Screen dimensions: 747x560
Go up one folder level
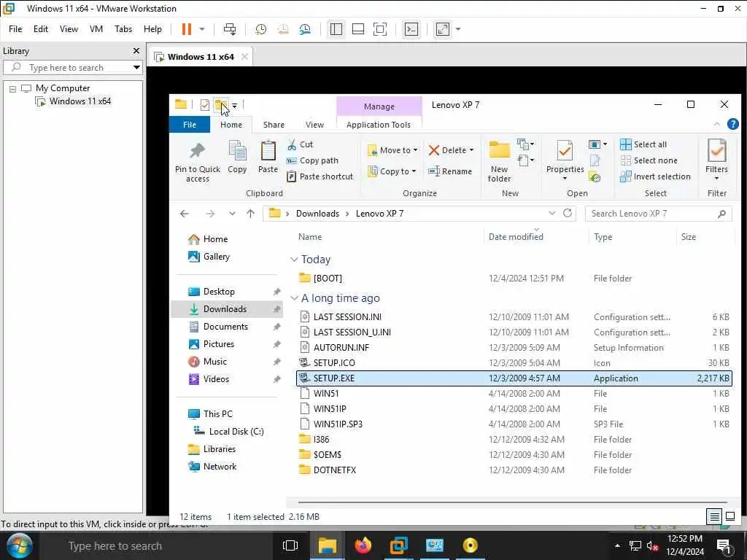(x=251, y=214)
